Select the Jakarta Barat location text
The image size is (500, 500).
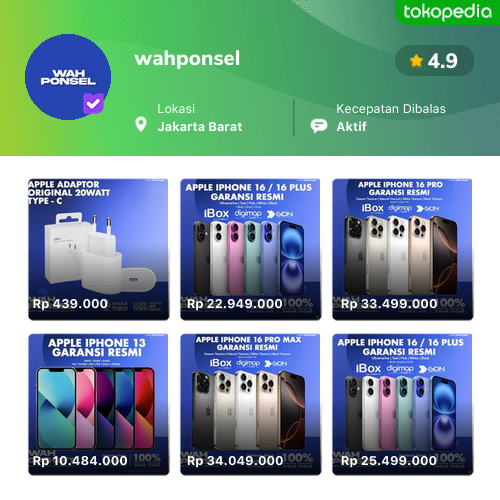point(200,127)
